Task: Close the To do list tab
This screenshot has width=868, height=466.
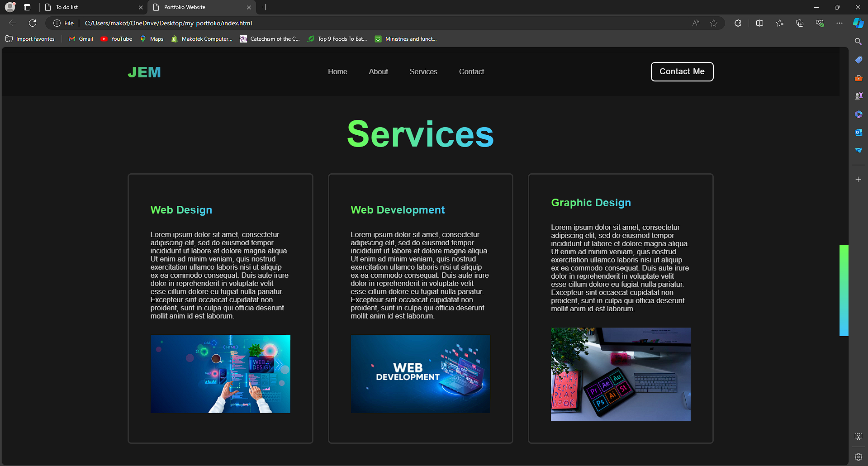Action: click(x=141, y=7)
